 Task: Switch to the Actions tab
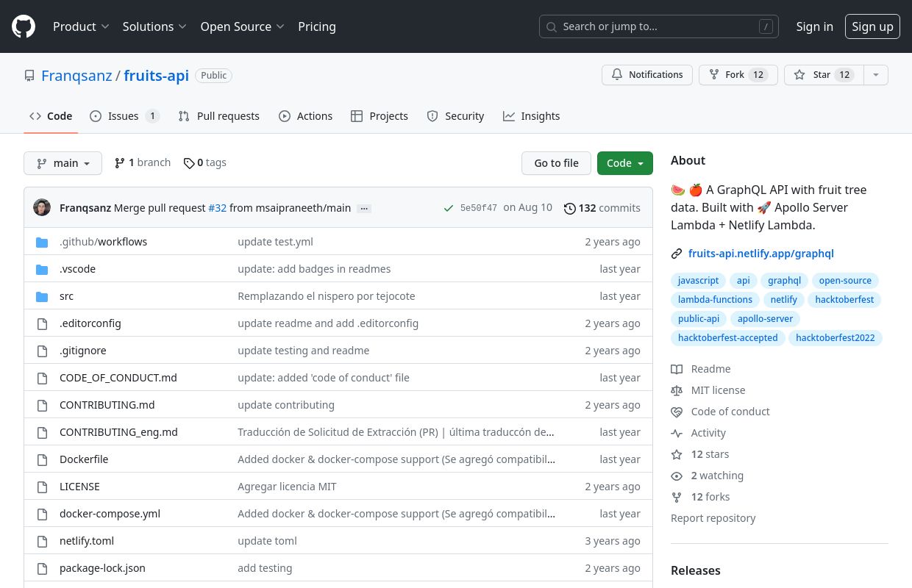305,116
